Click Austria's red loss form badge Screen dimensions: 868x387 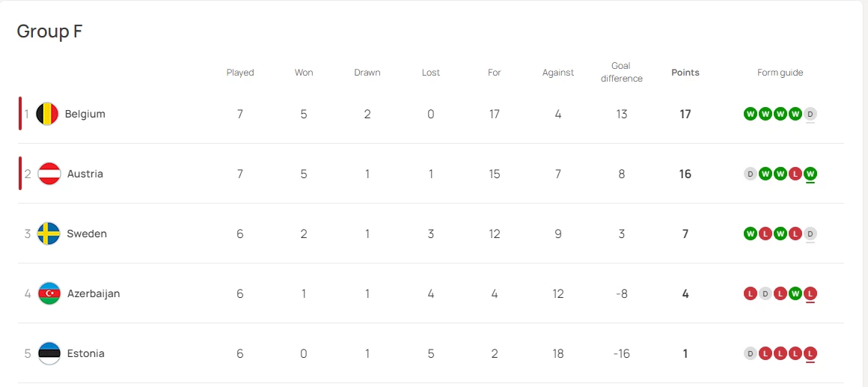point(795,174)
